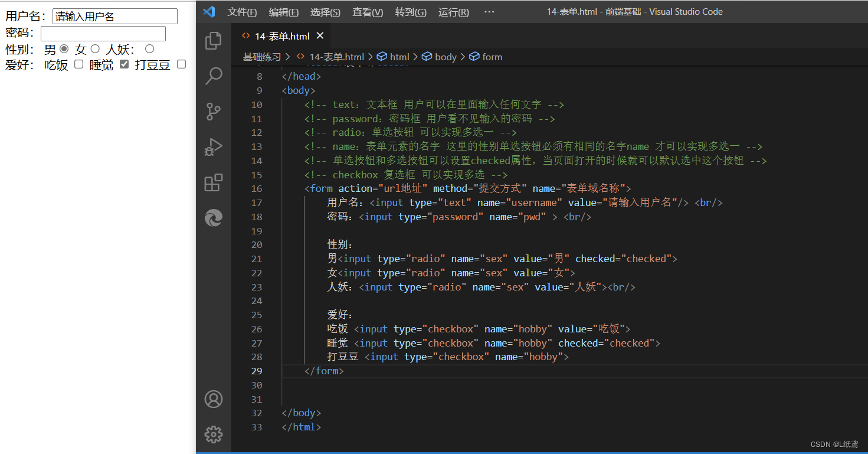
Task: Click the </head> tag on line 8
Action: point(302,76)
